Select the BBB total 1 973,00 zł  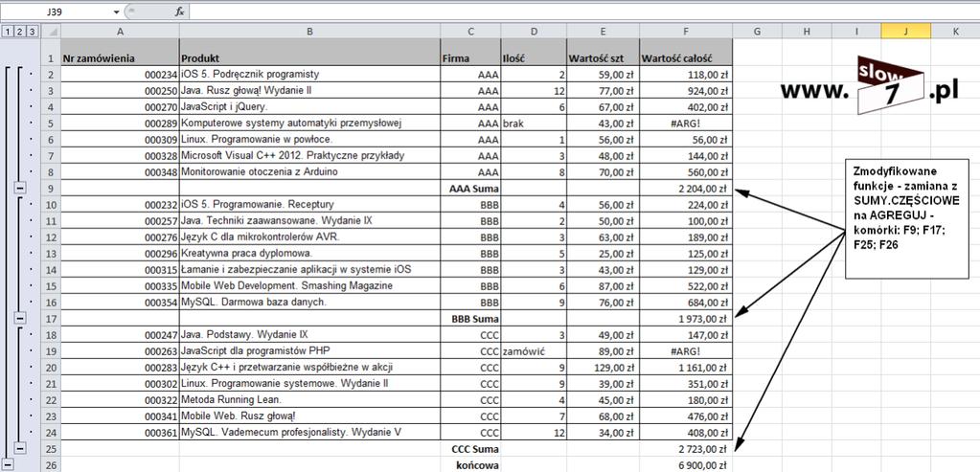686,319
